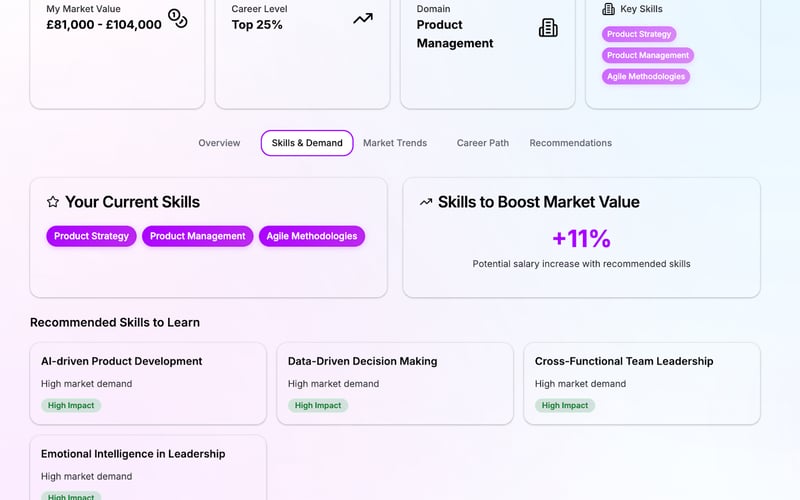The image size is (800, 500).
Task: Click the building icon next to Key Skills
Action: 608,9
